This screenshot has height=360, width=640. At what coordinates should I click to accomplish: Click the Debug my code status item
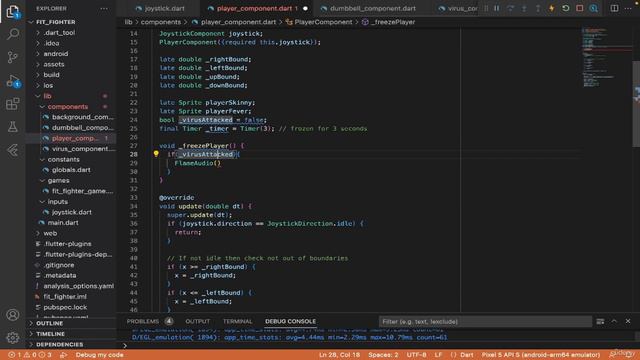[x=99, y=355]
